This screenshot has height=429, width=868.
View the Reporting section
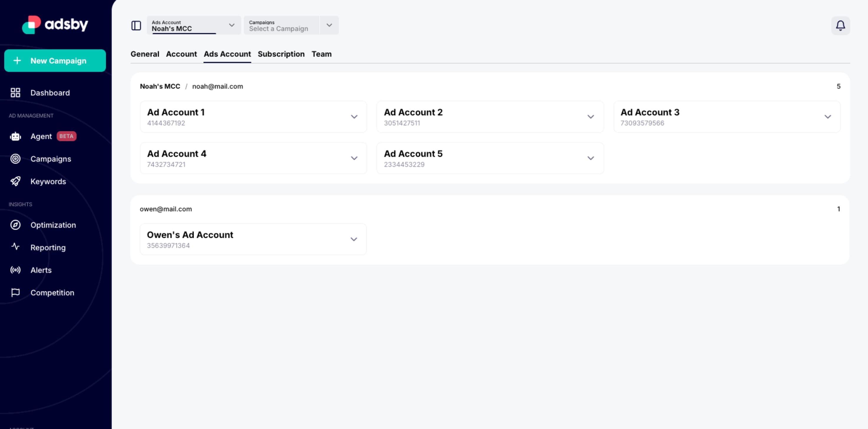pos(48,247)
